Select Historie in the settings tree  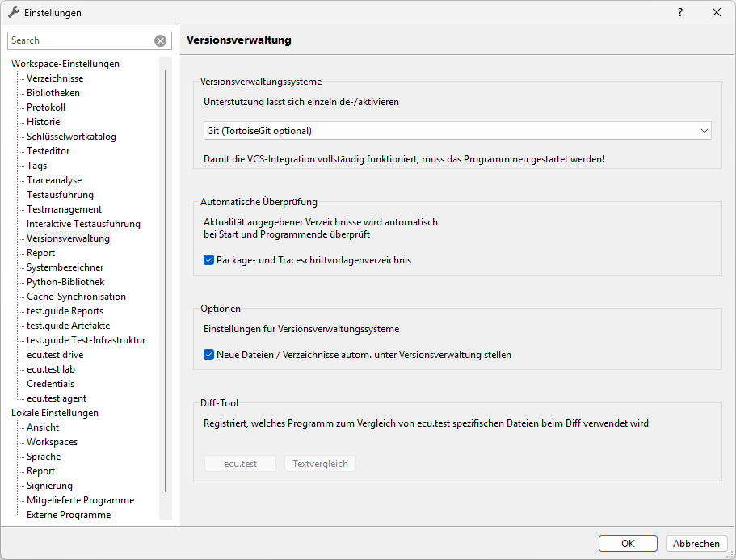(43, 122)
